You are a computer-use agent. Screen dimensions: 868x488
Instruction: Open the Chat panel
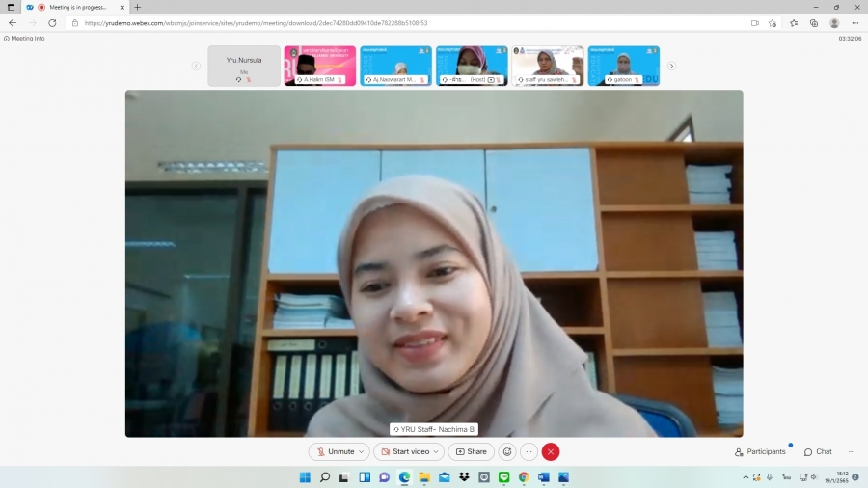pos(818,451)
